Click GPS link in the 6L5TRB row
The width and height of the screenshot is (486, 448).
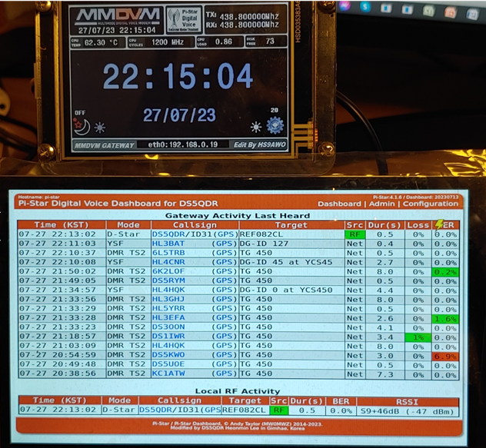click(225, 253)
